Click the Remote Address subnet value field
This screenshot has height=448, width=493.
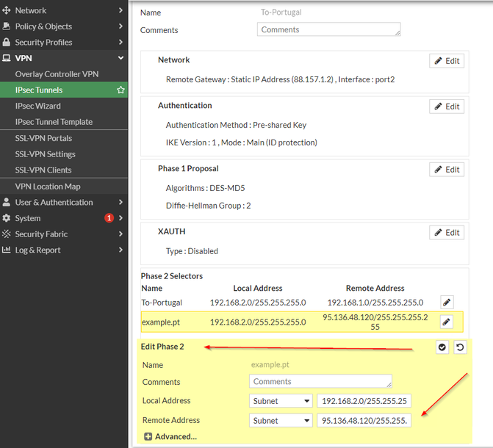click(x=364, y=420)
